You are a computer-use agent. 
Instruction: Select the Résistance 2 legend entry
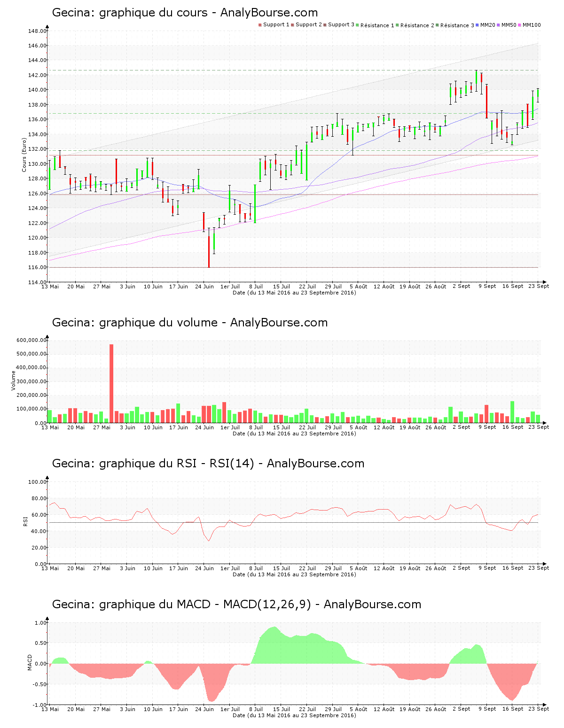click(x=415, y=25)
